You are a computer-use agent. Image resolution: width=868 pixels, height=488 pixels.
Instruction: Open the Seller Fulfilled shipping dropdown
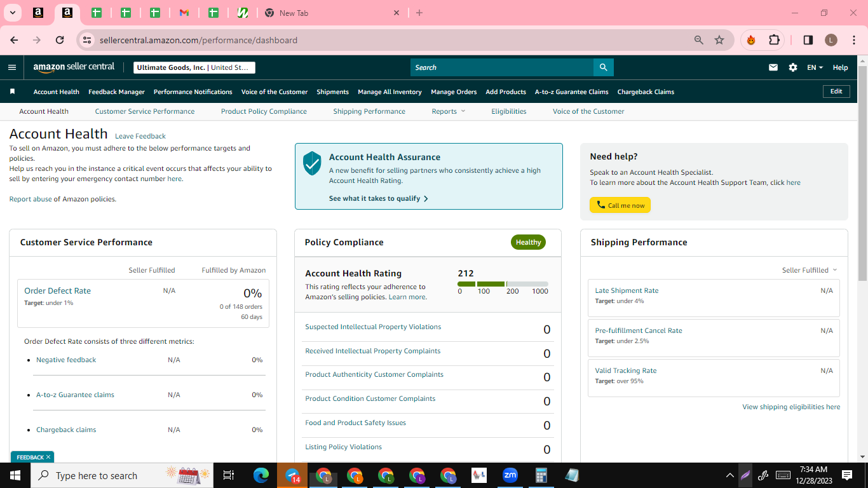point(810,270)
